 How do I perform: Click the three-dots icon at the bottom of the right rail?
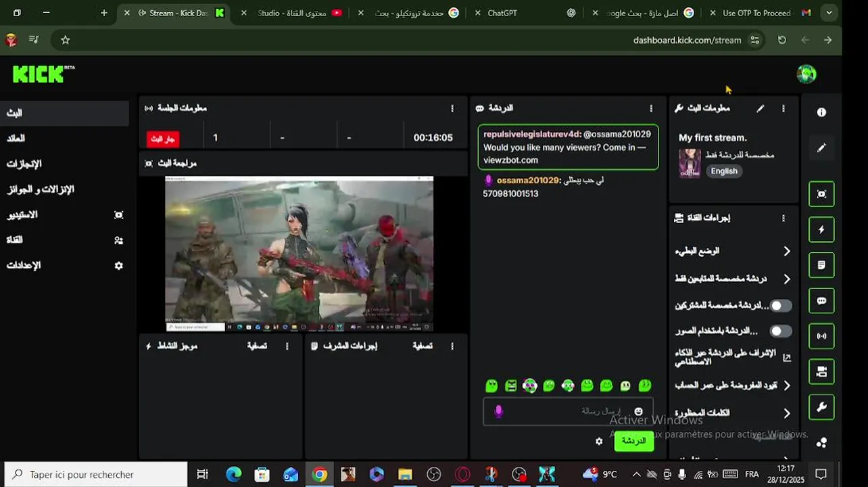click(821, 442)
